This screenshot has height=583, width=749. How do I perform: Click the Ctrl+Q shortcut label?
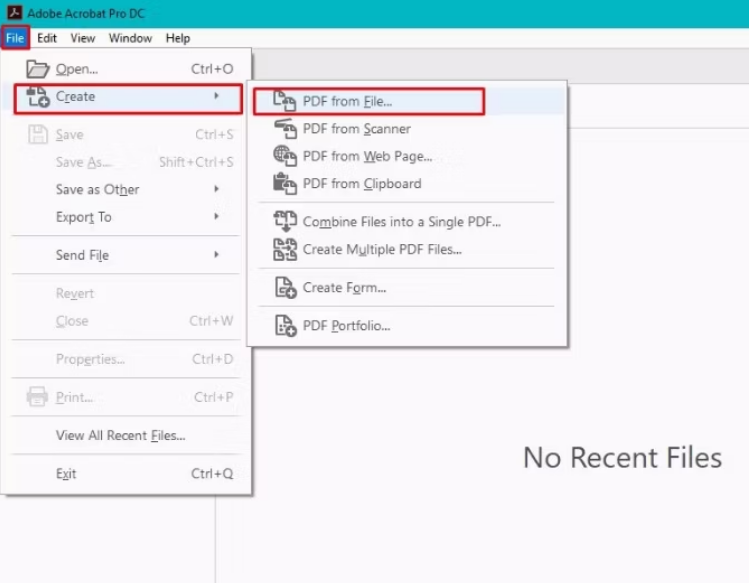[212, 474]
